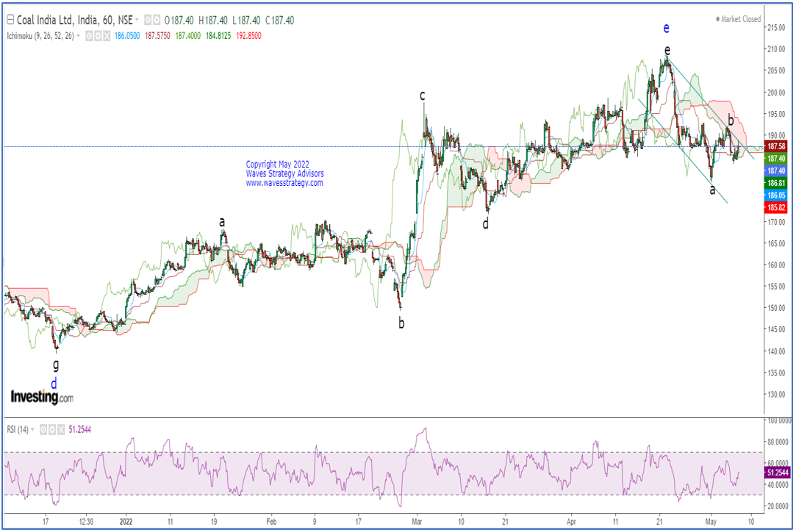
Task: Remove the RSI indicator with X
Action: [x=61, y=429]
